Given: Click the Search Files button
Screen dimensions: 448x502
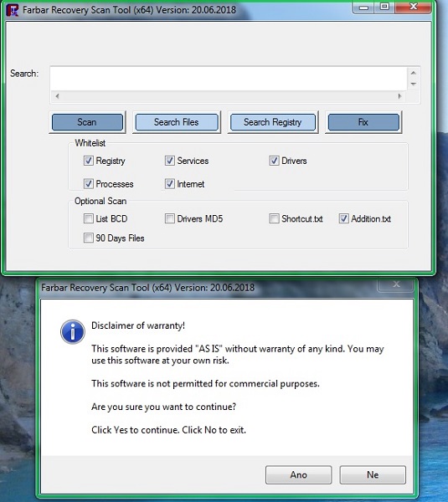Looking at the screenshot, I should (x=177, y=122).
